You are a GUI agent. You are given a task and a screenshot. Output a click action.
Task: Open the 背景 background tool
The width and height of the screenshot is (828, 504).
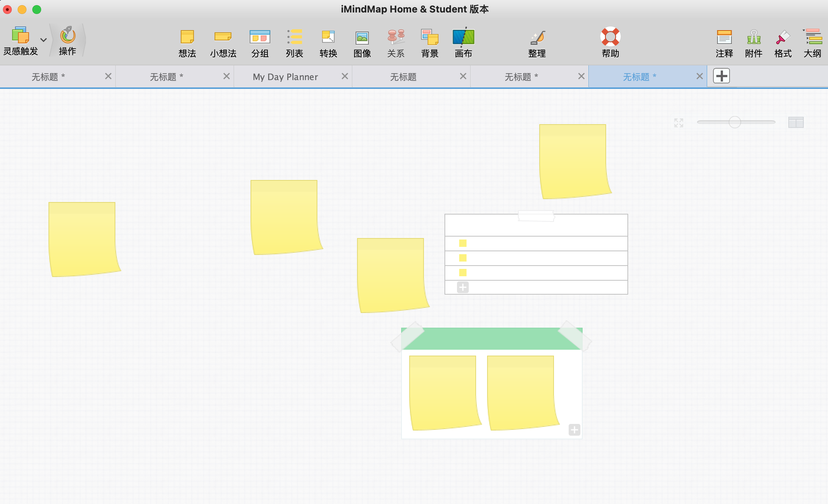(x=429, y=37)
